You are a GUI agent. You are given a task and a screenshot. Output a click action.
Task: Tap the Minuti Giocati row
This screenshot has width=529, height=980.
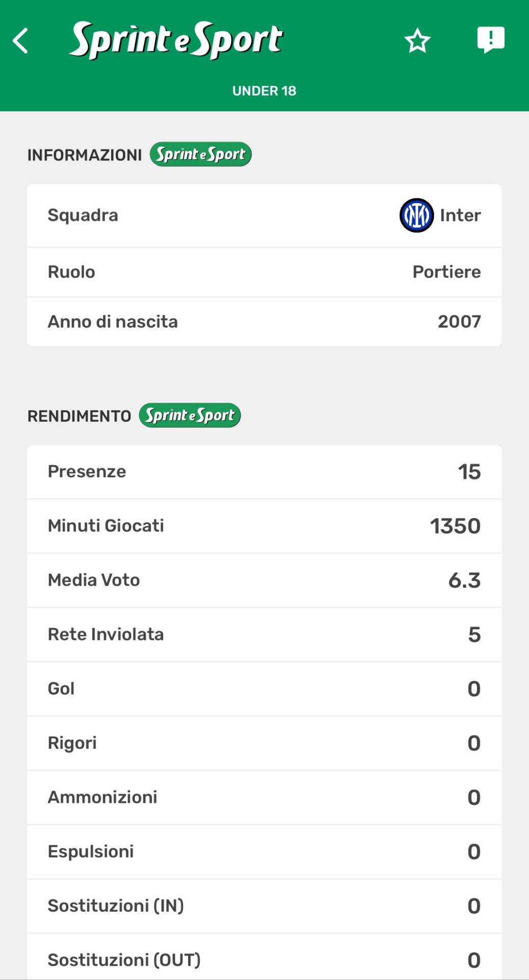264,526
